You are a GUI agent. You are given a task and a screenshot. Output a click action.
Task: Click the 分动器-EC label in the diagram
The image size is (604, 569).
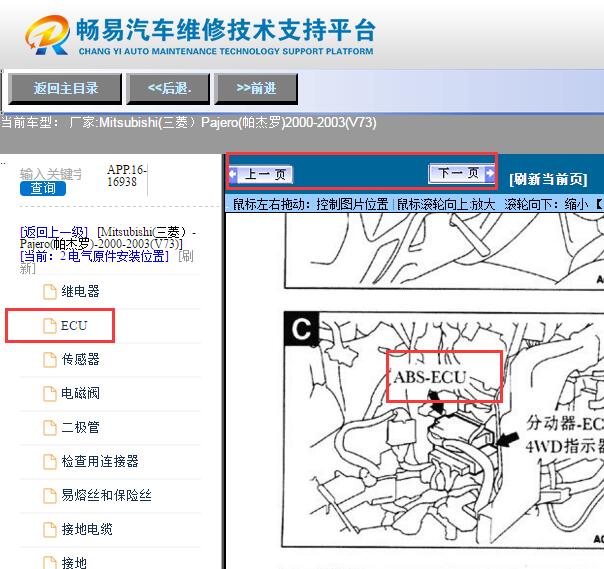coord(565,423)
